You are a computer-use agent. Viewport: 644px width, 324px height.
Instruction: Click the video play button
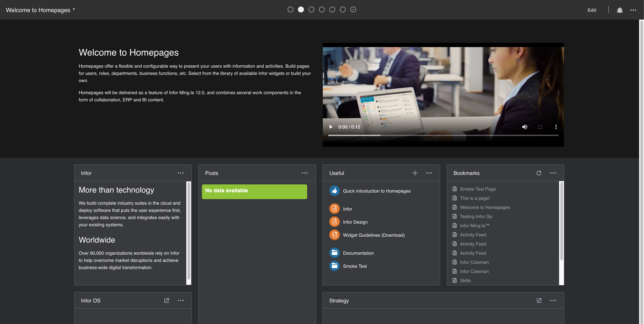coord(331,127)
